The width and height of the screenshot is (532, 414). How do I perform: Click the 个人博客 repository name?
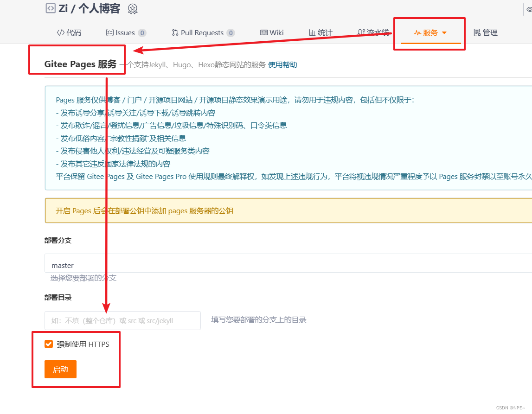coord(99,8)
